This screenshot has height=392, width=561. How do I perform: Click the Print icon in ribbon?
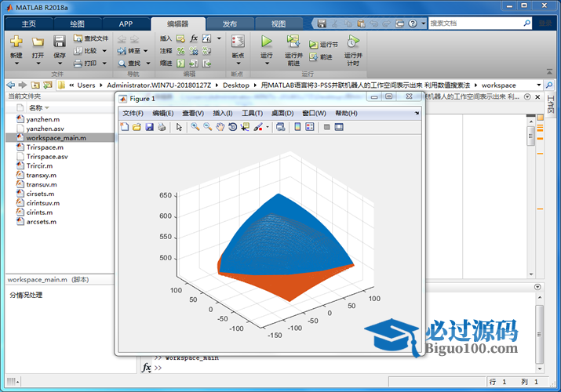(78, 64)
